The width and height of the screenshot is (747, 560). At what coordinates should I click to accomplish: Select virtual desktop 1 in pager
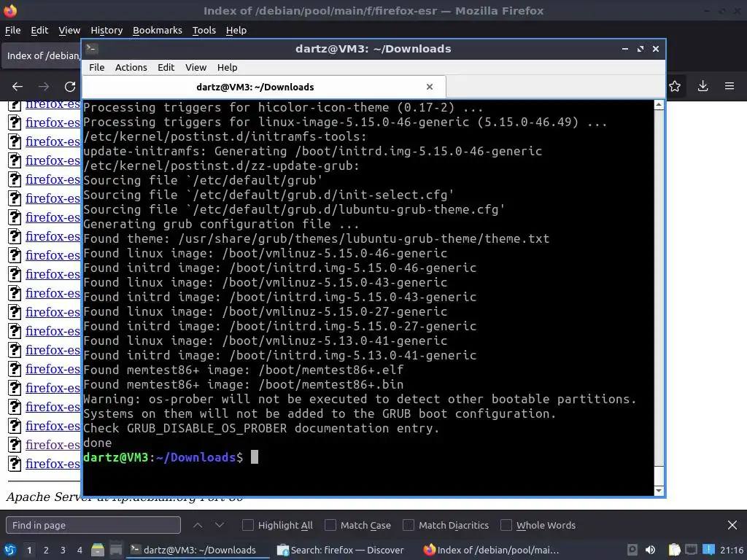tap(29, 550)
